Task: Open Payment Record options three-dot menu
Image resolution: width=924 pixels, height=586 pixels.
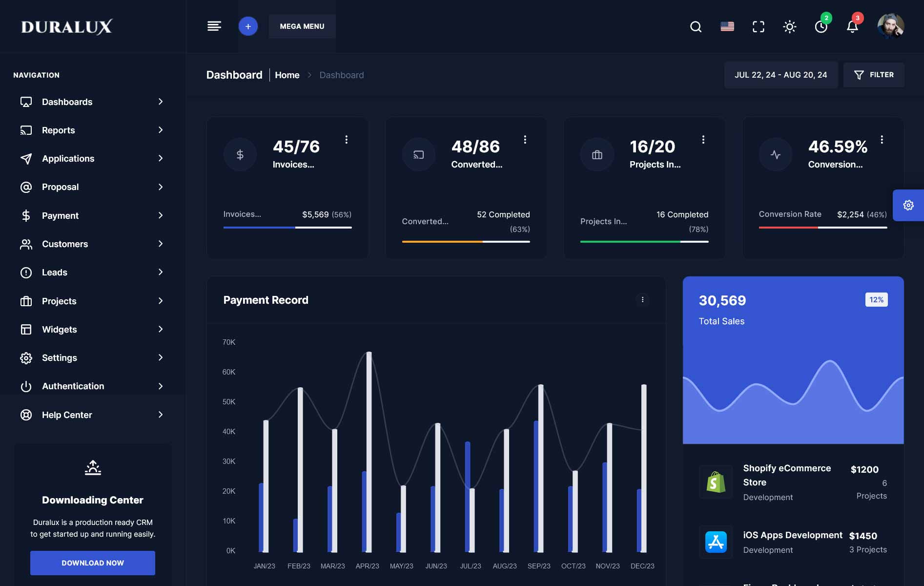Action: (642, 300)
